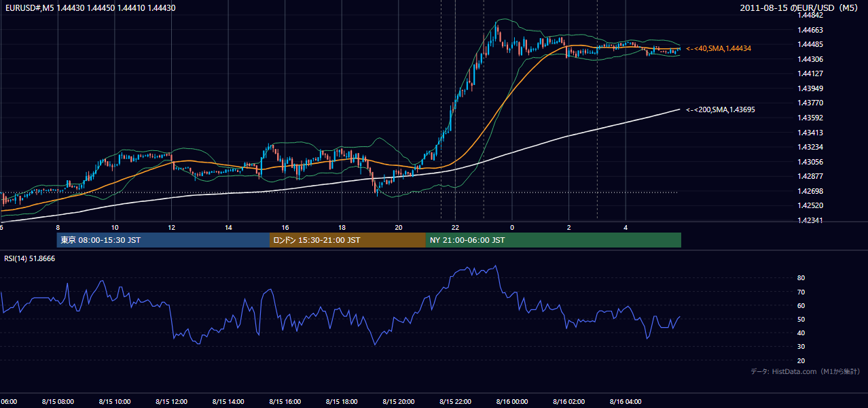Click the RSI(14) 51.8666 indicator label
The width and height of the screenshot is (868, 408).
click(x=30, y=258)
